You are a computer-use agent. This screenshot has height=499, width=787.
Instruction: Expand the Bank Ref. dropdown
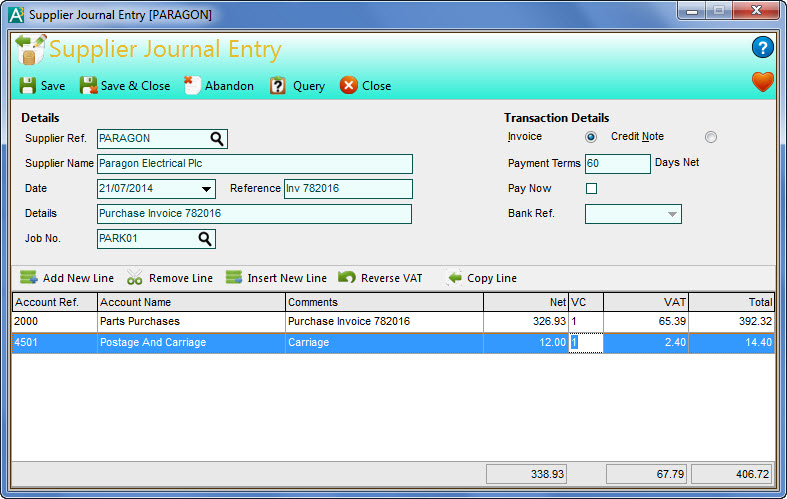pyautogui.click(x=670, y=214)
